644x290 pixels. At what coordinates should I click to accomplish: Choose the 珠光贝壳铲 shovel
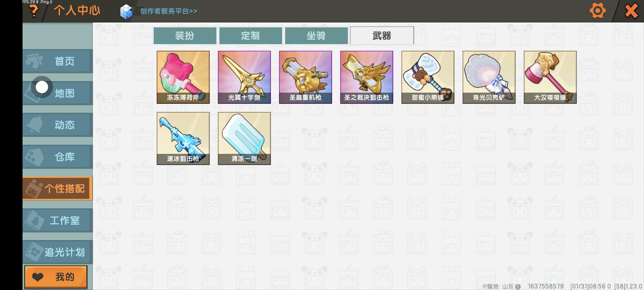tap(489, 77)
